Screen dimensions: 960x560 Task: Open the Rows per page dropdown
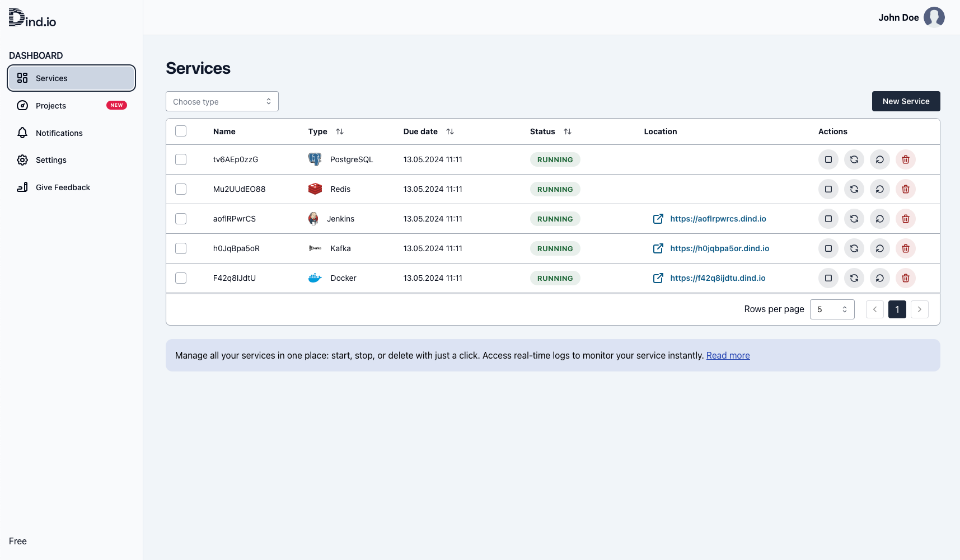[832, 309]
